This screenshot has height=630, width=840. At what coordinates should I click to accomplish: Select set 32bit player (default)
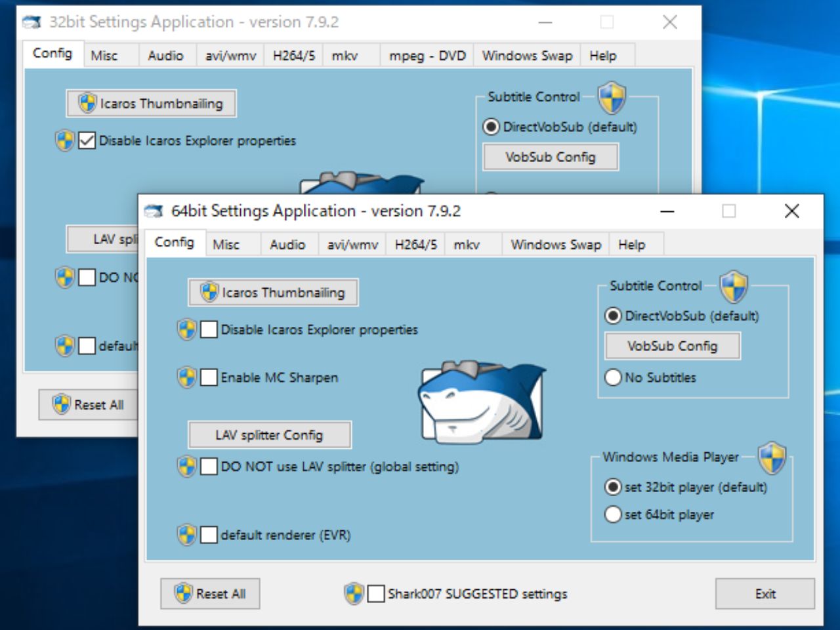click(613, 487)
